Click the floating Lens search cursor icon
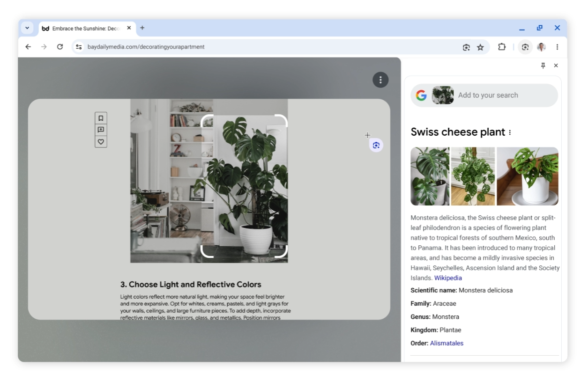Image resolution: width=588 pixels, height=381 pixels. [x=376, y=145]
